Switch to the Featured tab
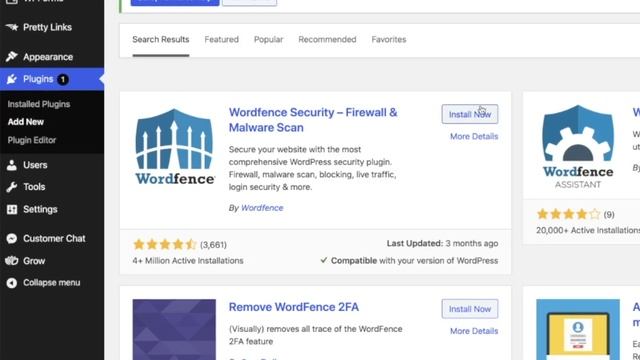The image size is (640, 360). pos(222,40)
